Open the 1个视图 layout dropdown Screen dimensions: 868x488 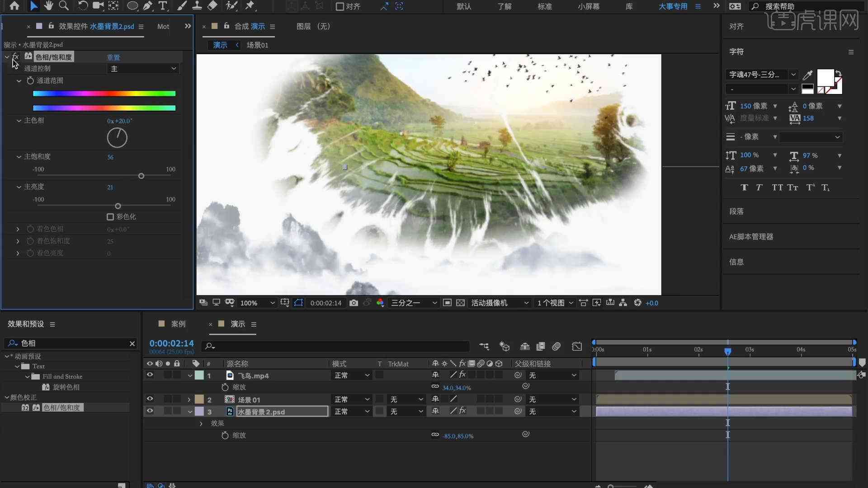point(555,303)
